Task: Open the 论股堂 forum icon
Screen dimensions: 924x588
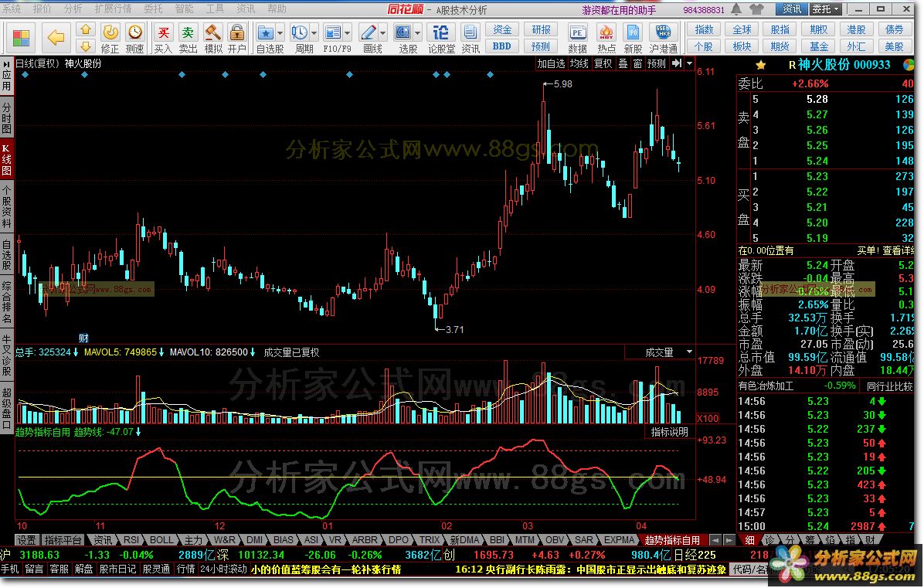Action: [441, 39]
